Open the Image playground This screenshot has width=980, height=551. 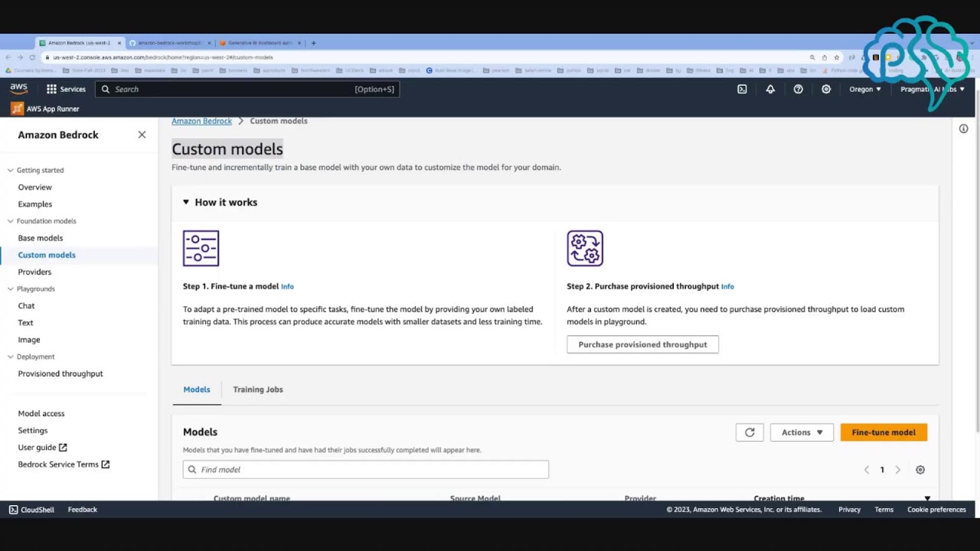[29, 340]
